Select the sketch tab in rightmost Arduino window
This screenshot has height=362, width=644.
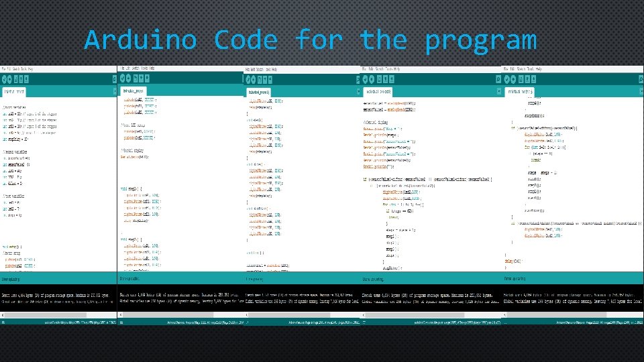[x=519, y=92]
